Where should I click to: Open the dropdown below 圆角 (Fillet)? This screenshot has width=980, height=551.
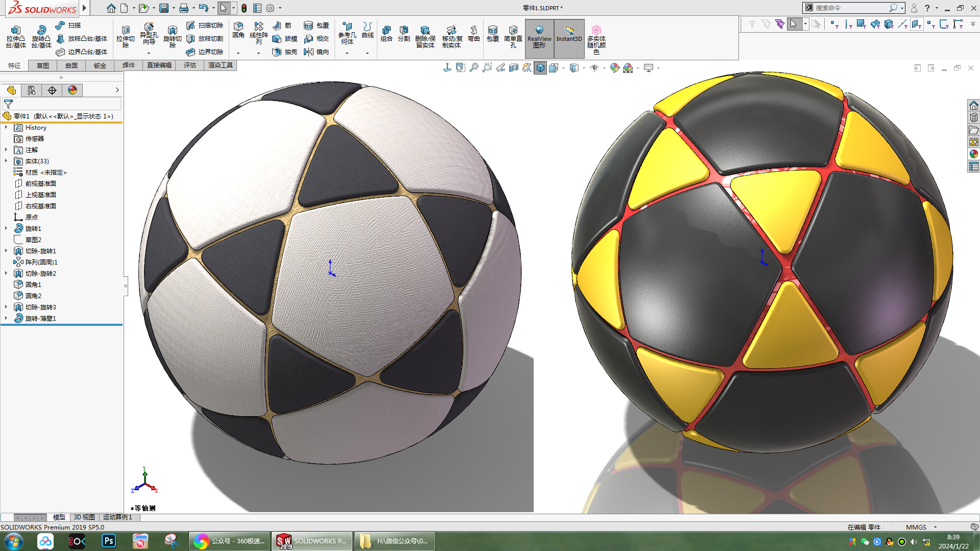(238, 53)
